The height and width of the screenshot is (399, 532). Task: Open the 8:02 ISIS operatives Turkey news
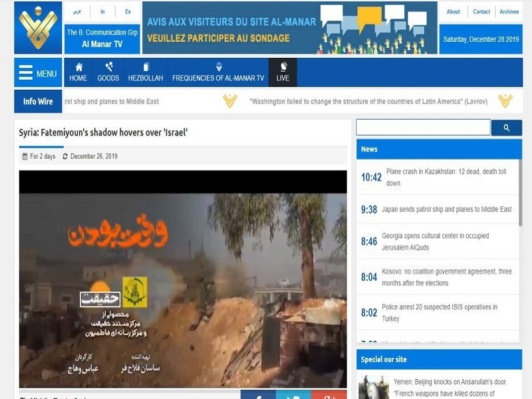[x=438, y=313]
